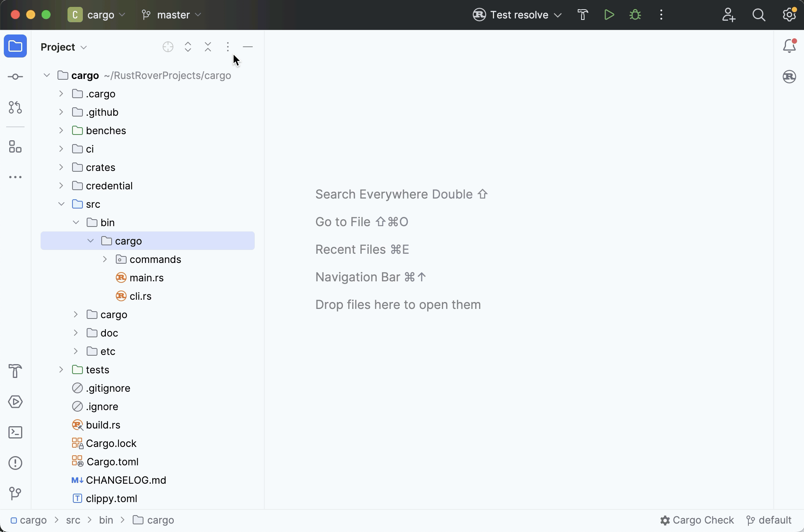Open the Commit tool window
Image resolution: width=804 pixels, height=532 pixels.
point(15,77)
